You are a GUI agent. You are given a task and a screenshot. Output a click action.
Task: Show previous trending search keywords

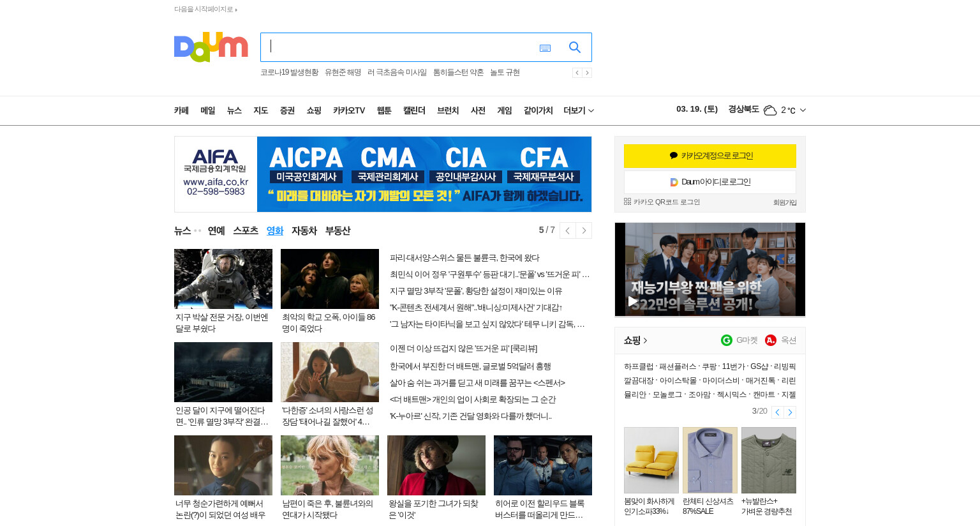tap(577, 73)
